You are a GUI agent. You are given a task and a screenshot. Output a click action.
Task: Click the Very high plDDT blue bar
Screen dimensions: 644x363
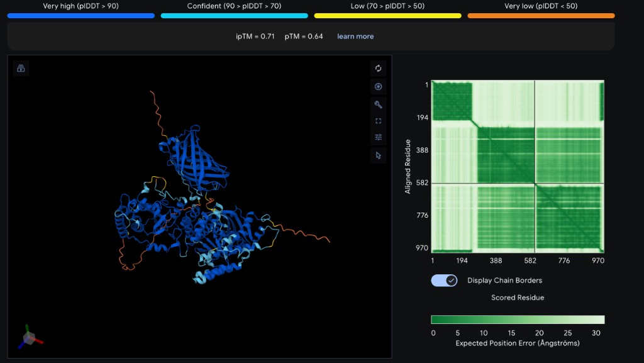(x=81, y=16)
